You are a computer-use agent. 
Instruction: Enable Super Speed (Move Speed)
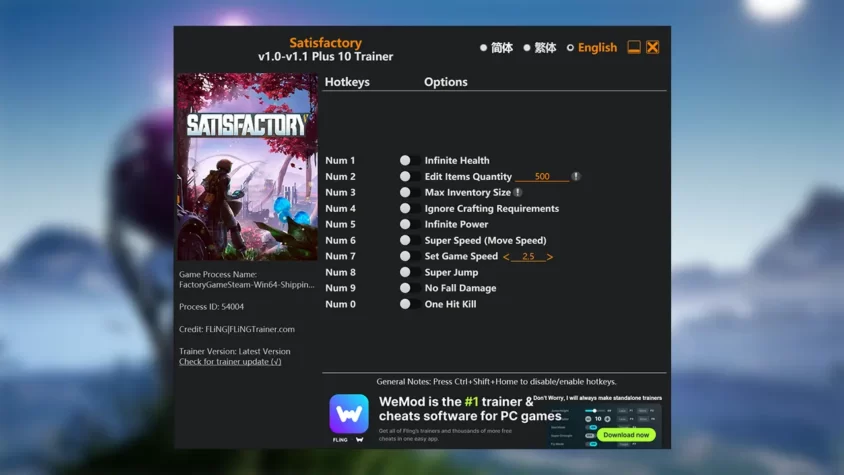point(410,240)
